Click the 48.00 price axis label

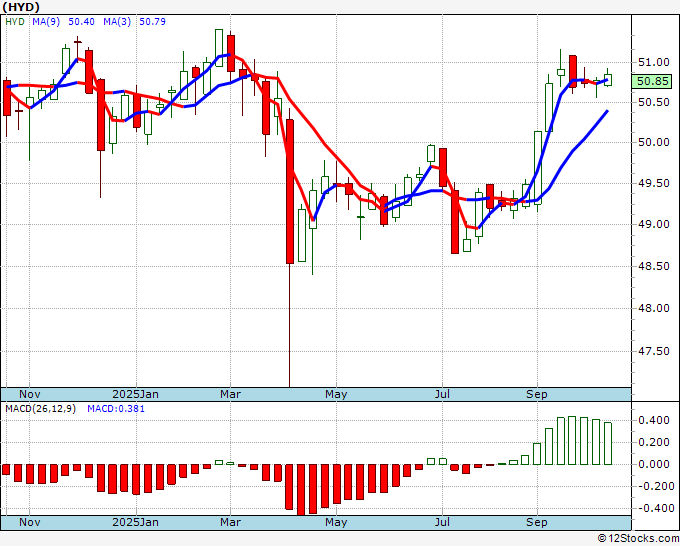(654, 308)
